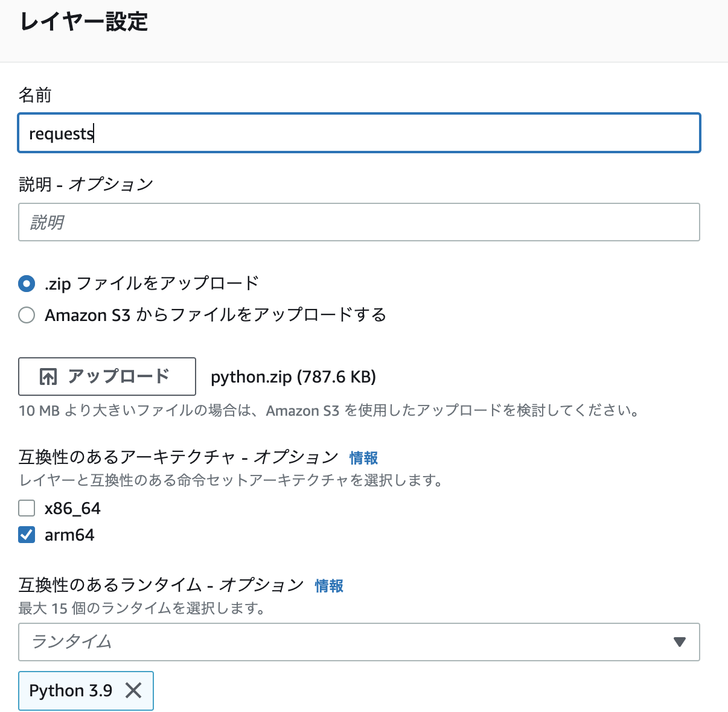728x712 pixels.
Task: Click the arm64 label text
Action: coord(69,535)
